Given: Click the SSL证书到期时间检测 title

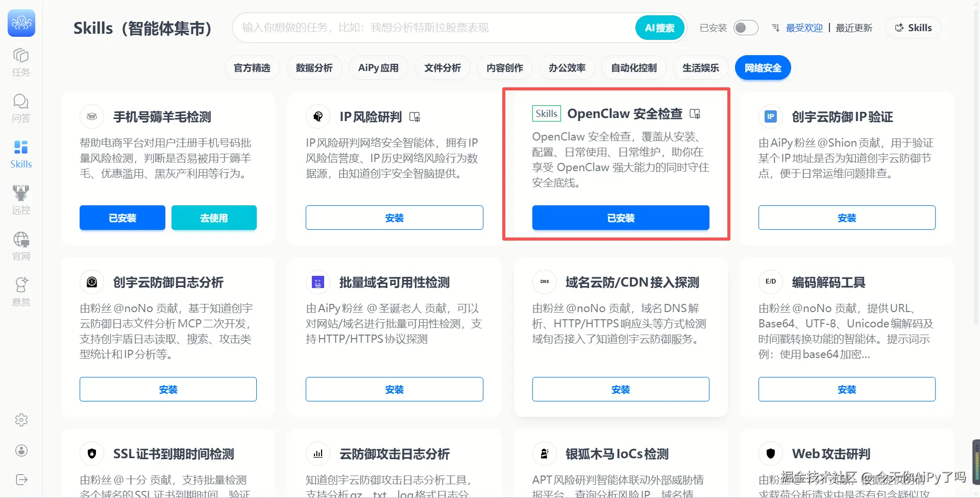Looking at the screenshot, I should point(174,454).
